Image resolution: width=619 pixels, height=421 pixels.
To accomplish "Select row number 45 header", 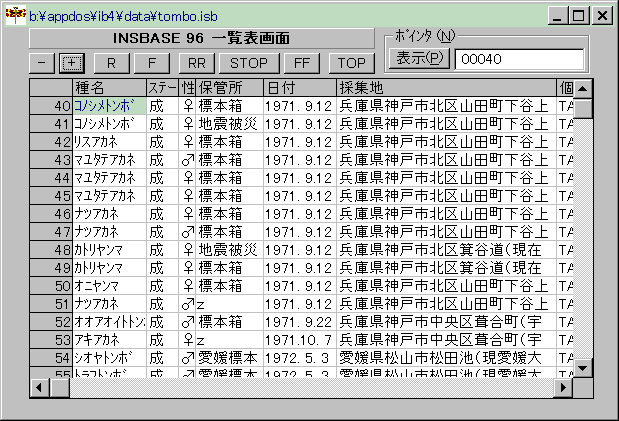I will point(50,195).
